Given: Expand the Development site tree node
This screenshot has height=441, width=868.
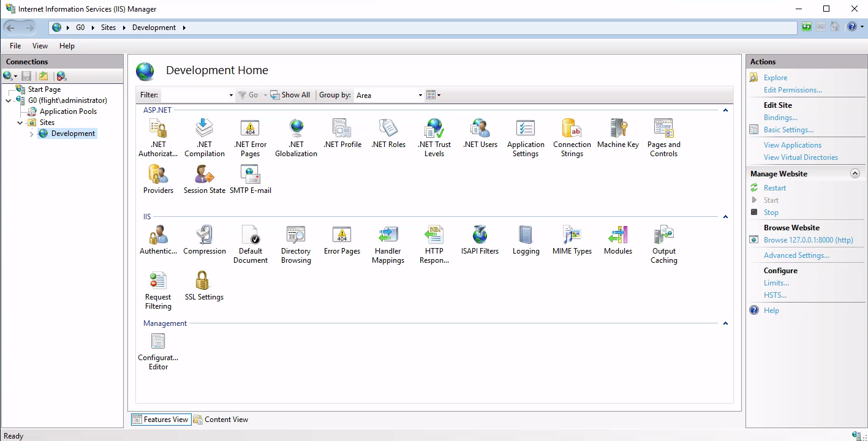Looking at the screenshot, I should 32,134.
